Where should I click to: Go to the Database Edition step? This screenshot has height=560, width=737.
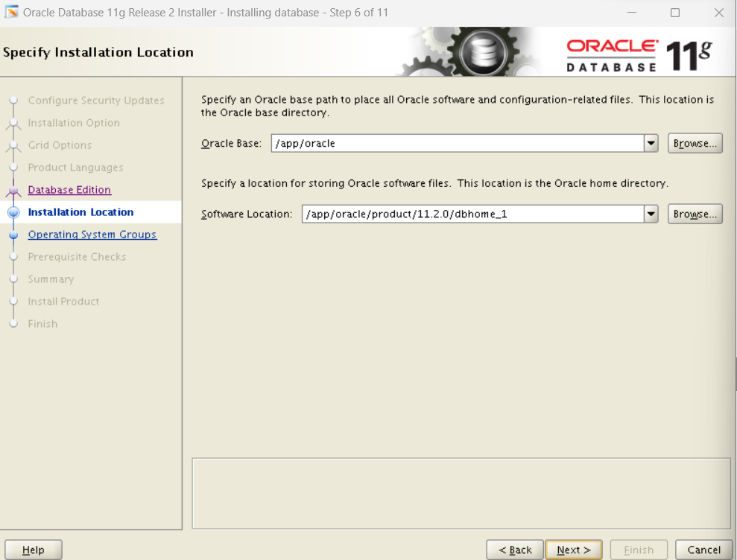69,190
